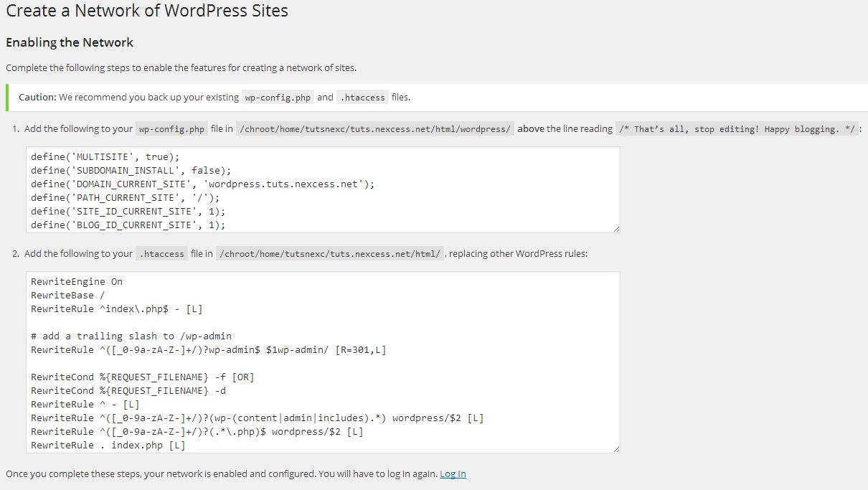Click the "# add a trailing slash" comment
868x490 pixels.
pos(131,336)
